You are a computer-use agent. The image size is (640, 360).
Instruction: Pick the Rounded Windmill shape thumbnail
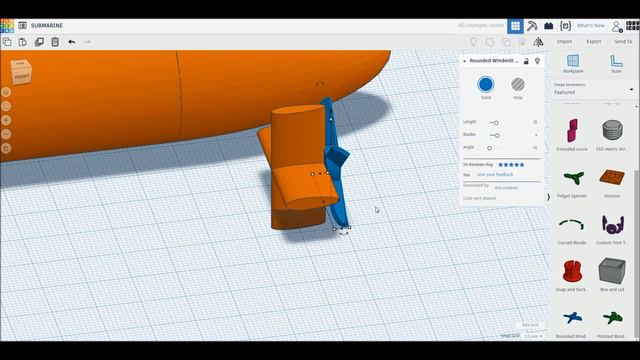pyautogui.click(x=572, y=317)
